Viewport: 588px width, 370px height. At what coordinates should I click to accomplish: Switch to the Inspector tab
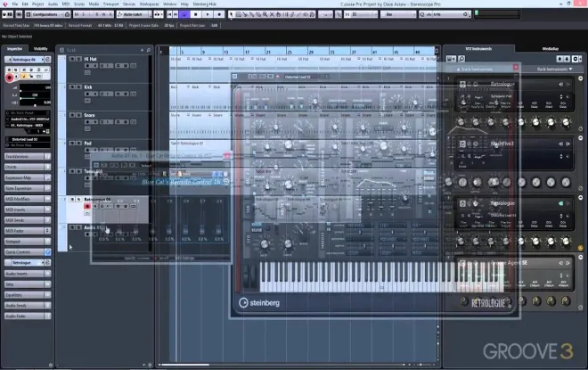(x=14, y=49)
